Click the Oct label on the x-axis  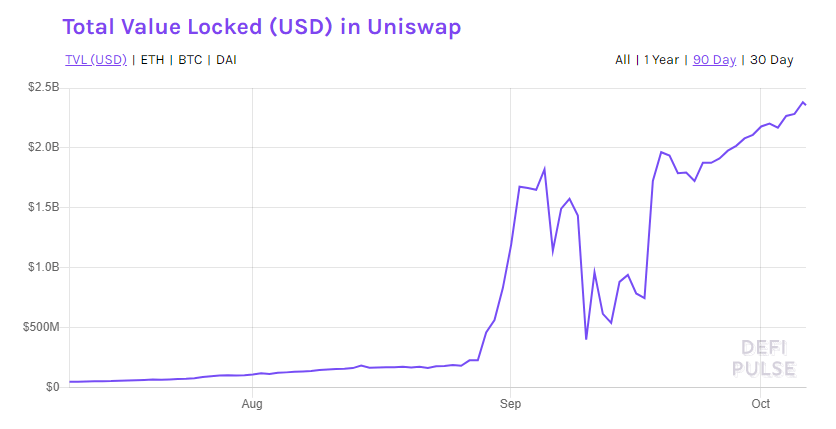pos(760,404)
